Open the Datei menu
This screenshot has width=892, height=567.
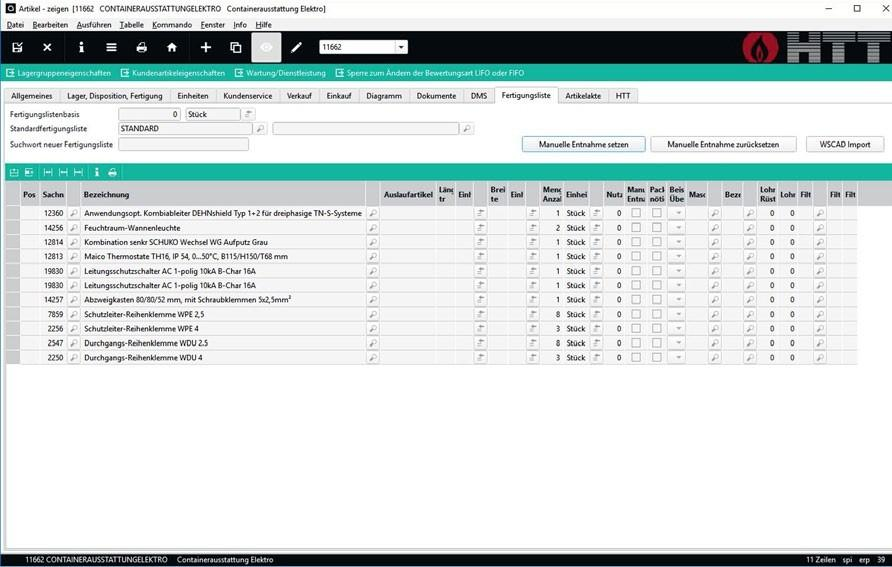(15, 25)
